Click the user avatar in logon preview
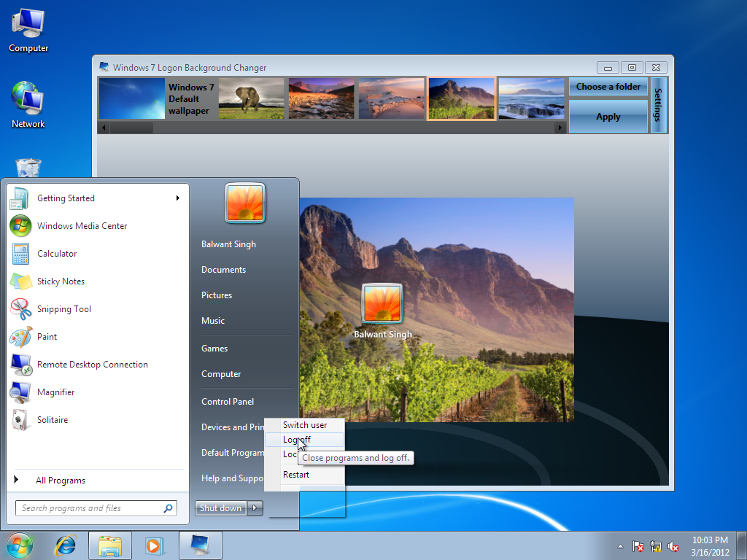This screenshot has height=560, width=747. point(382,303)
